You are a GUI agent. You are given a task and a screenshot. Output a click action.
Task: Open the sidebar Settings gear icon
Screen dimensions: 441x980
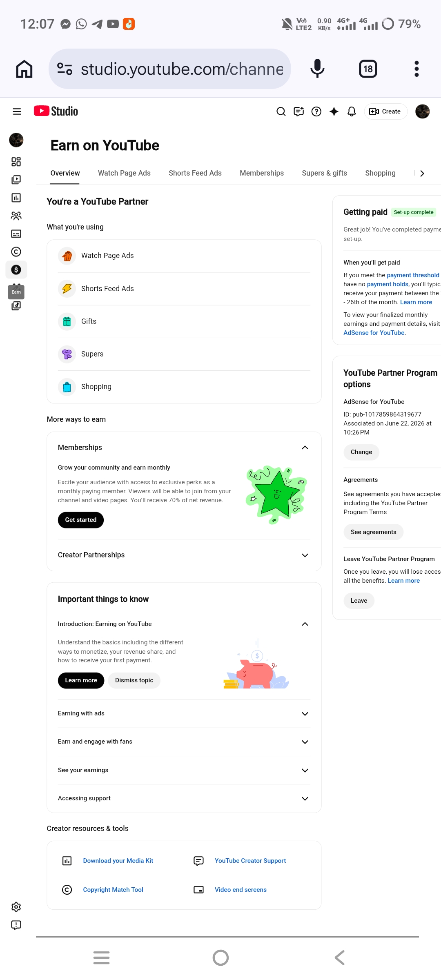(16, 907)
